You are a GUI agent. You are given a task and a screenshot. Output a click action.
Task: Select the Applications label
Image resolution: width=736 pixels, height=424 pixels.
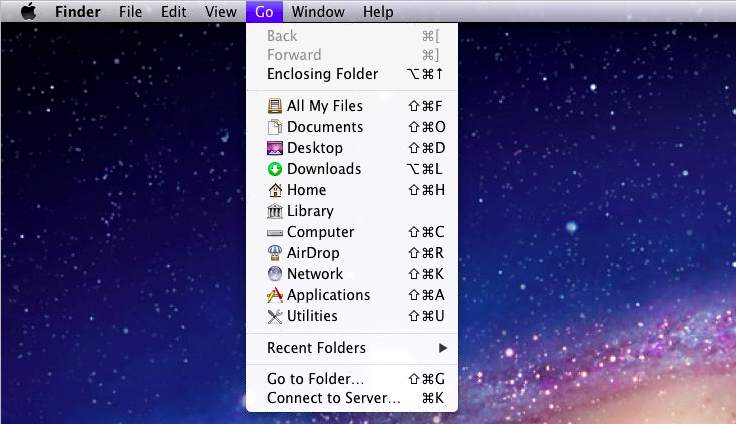[329, 295]
